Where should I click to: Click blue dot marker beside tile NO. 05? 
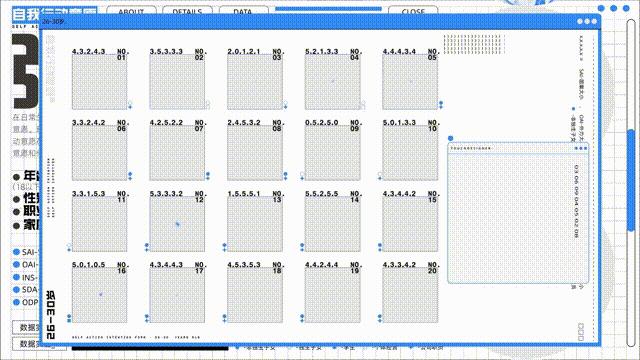[x=441, y=104]
